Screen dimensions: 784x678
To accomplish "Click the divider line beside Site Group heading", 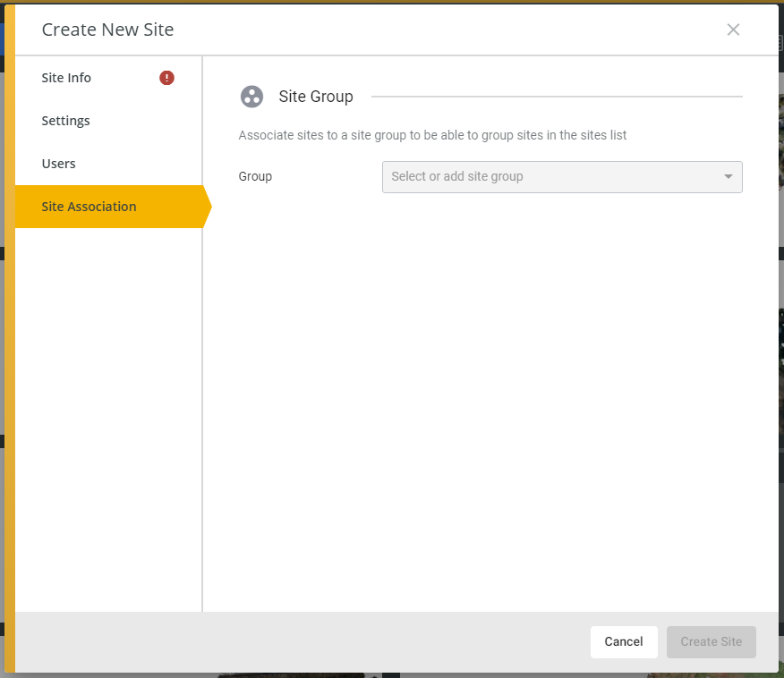I will [557, 97].
